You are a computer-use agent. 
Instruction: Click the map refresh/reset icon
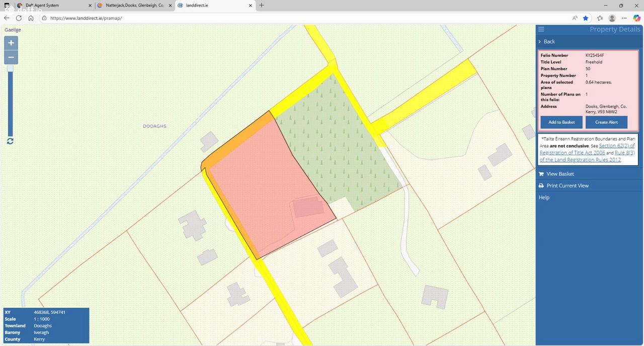10,141
